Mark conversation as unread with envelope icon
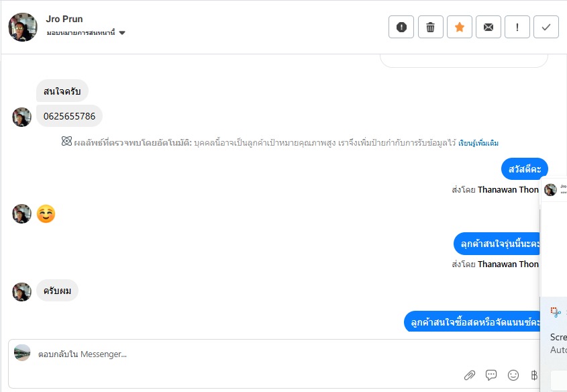 point(488,27)
